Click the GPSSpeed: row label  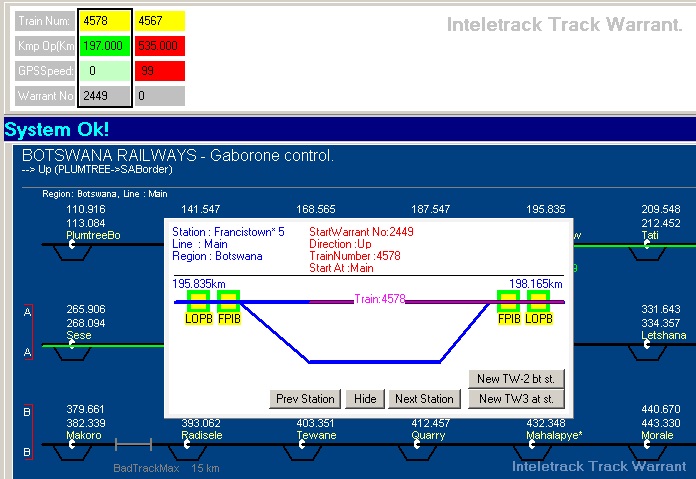point(45,71)
